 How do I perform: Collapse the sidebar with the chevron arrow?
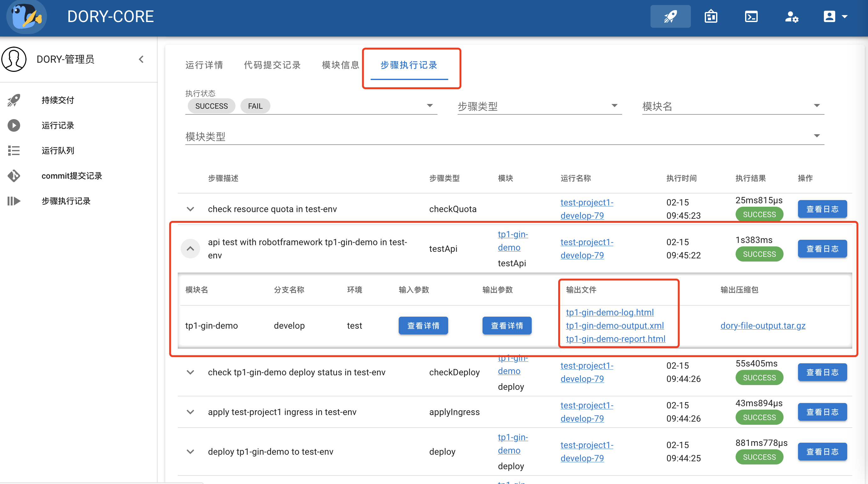141,59
